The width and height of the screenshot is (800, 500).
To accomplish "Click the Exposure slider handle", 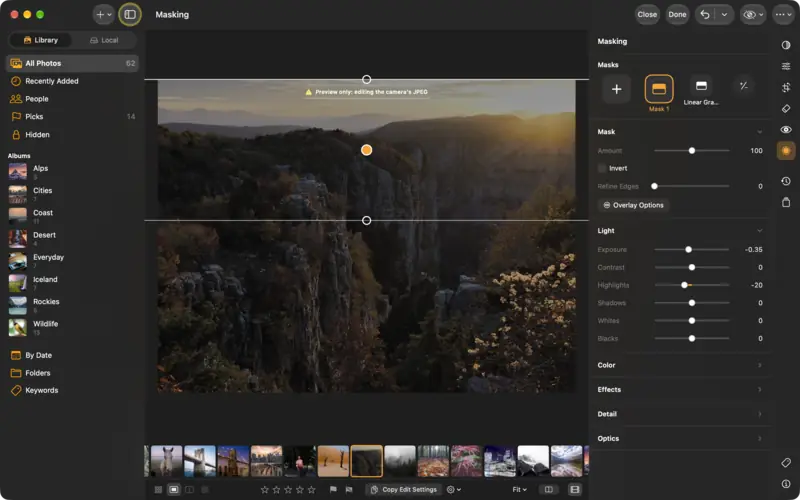I will (x=688, y=249).
